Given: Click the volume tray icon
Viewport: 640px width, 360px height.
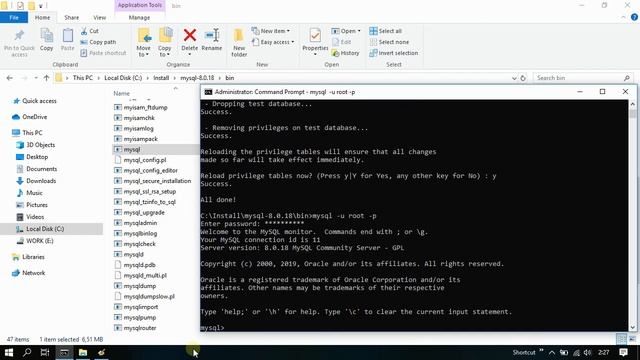Looking at the screenshot, I should (x=587, y=352).
